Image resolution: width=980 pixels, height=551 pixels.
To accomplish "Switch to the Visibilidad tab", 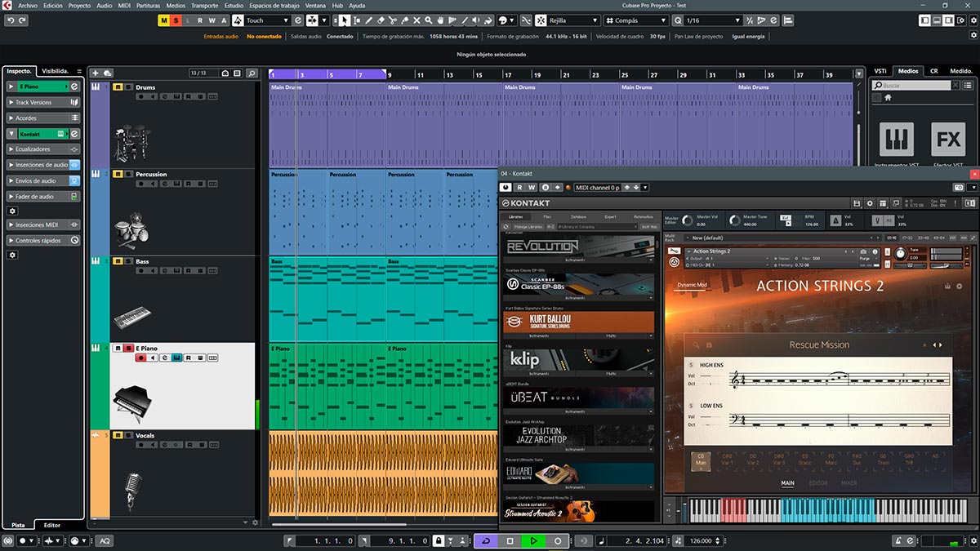I will [56, 71].
